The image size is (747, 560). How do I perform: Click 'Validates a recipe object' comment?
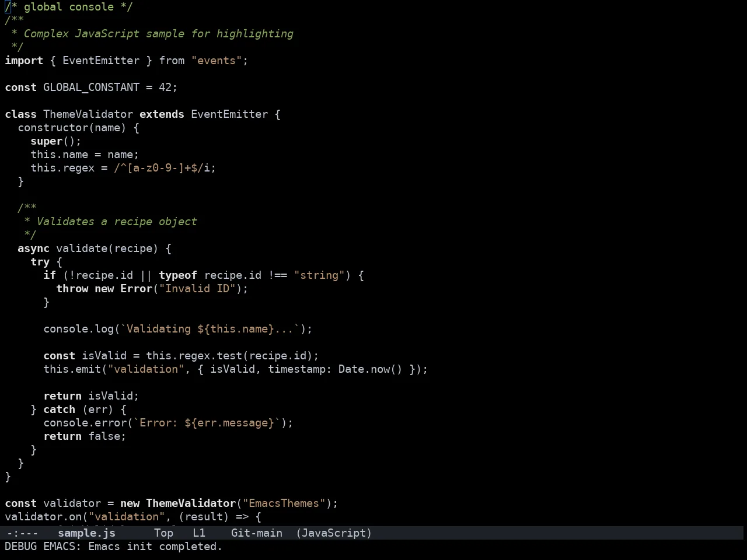click(x=117, y=222)
